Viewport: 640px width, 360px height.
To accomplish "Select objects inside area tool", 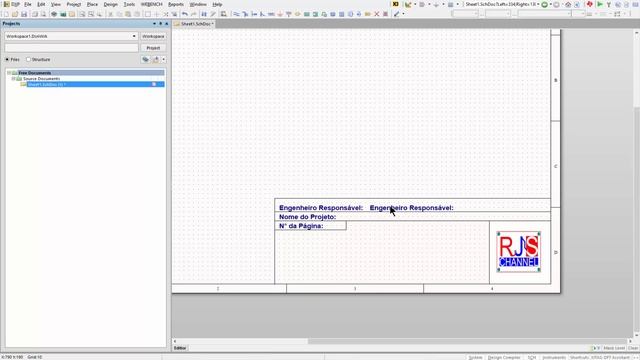I will [x=147, y=14].
